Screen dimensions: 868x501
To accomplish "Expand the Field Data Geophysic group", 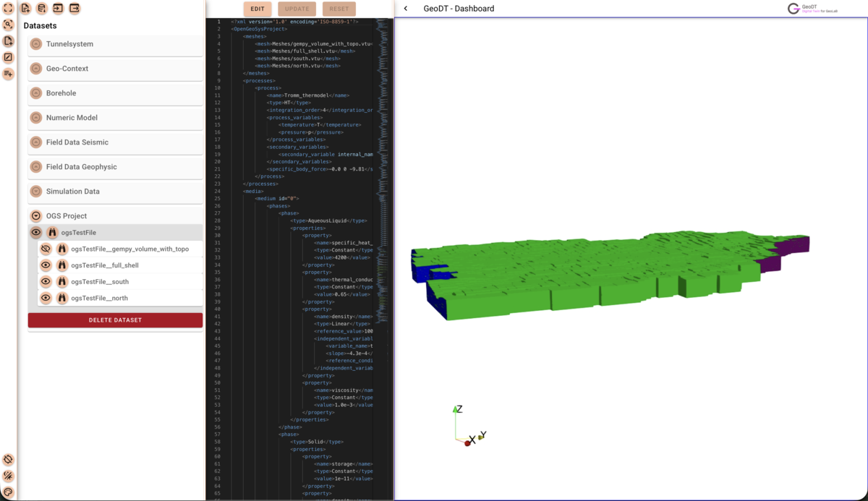I will (x=35, y=167).
